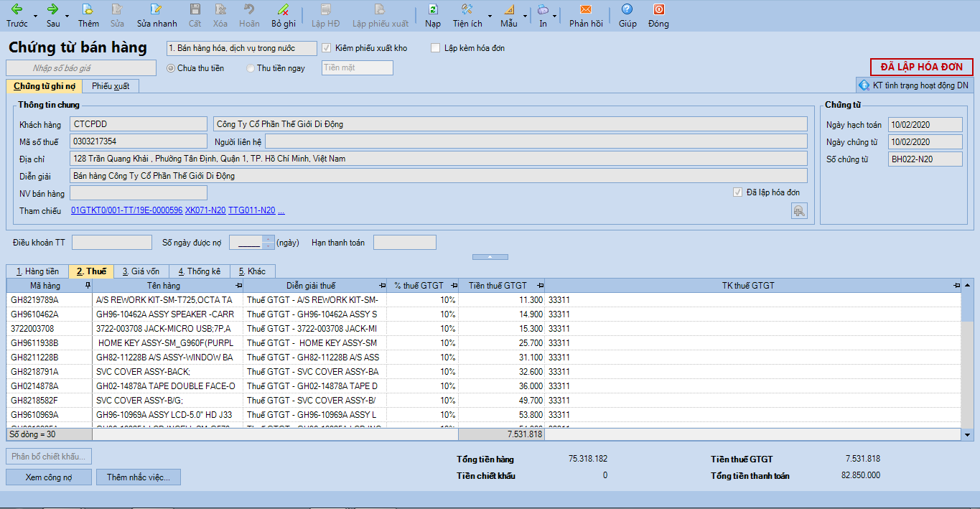Click the Thêm nhắc việc button
The image size is (980, 509).
coord(139,477)
